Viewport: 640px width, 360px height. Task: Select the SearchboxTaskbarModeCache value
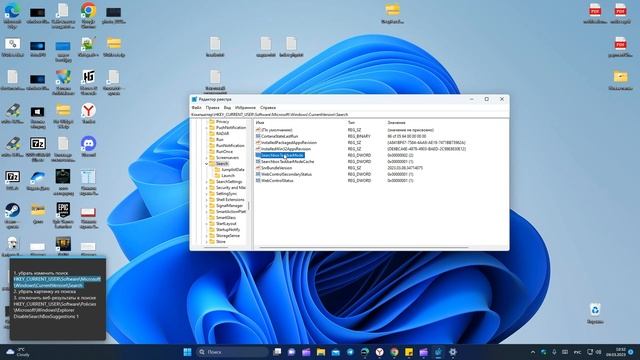(287, 162)
